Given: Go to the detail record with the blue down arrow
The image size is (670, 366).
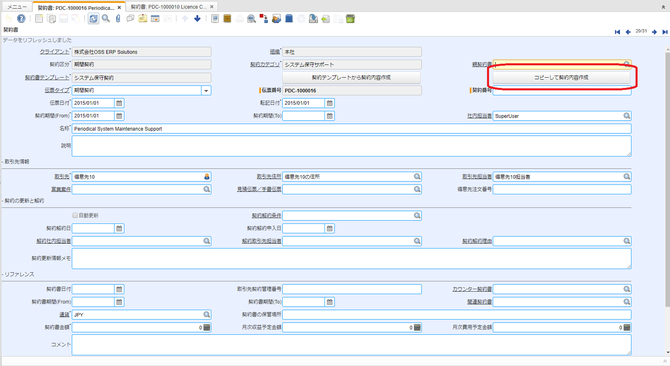Looking at the screenshot, I should 197,18.
